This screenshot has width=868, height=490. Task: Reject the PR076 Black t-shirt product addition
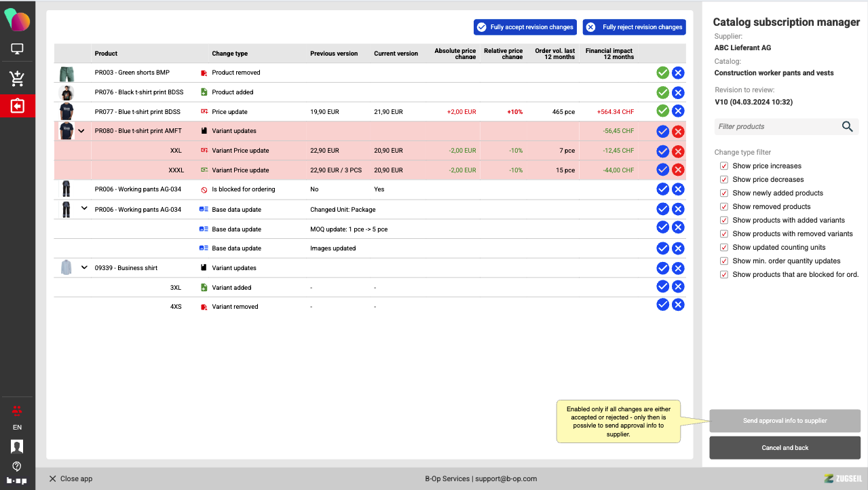tap(678, 92)
